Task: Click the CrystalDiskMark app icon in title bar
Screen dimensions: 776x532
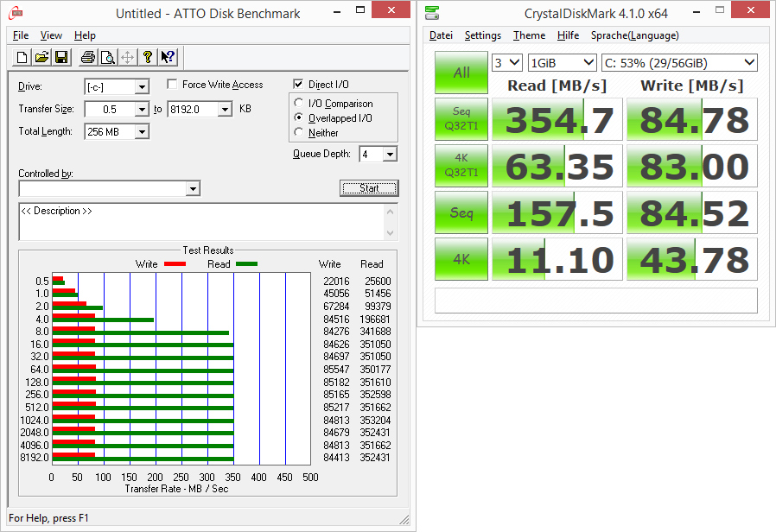Action: pos(432,13)
